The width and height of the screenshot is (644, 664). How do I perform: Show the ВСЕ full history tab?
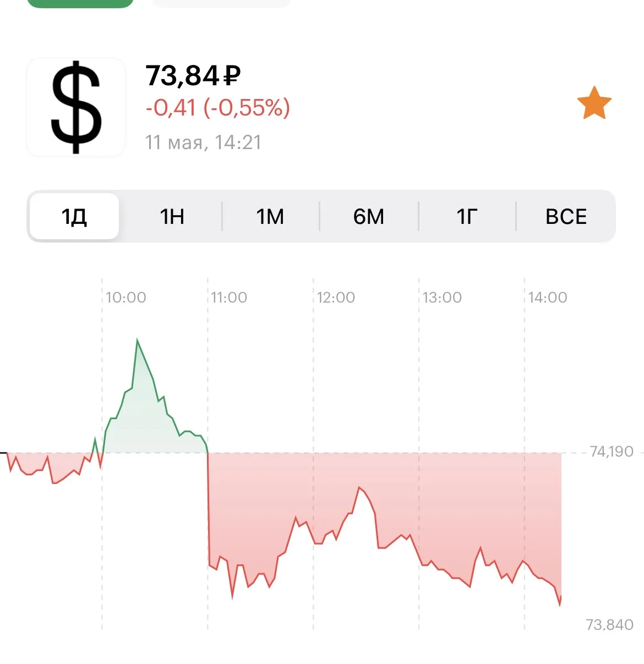click(x=566, y=216)
